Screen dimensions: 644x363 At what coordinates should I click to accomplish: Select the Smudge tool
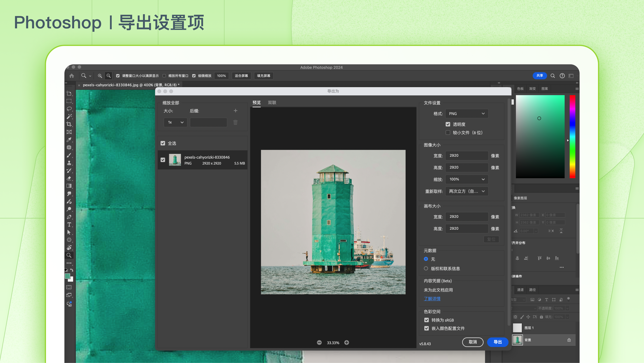coord(69,194)
